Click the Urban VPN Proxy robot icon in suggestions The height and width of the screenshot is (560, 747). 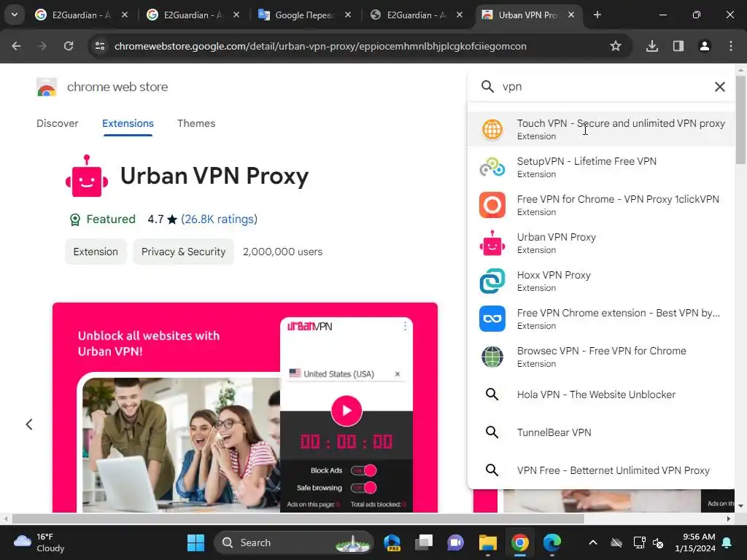(492, 243)
